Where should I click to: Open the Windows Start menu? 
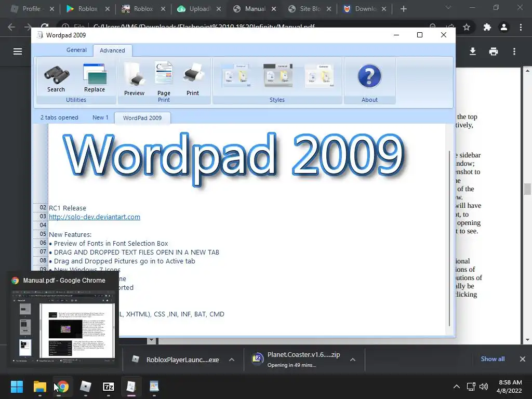click(17, 387)
